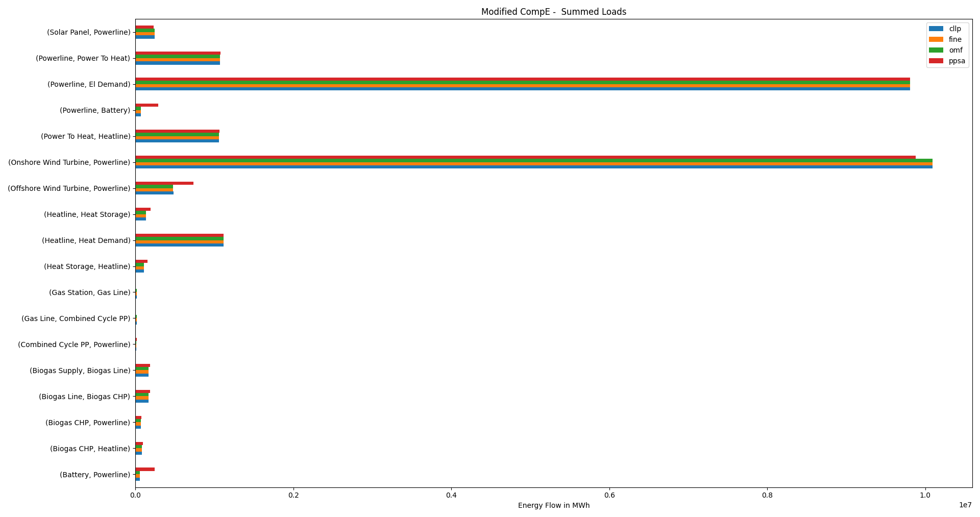Click the red ppsa legend swatch

(x=936, y=61)
